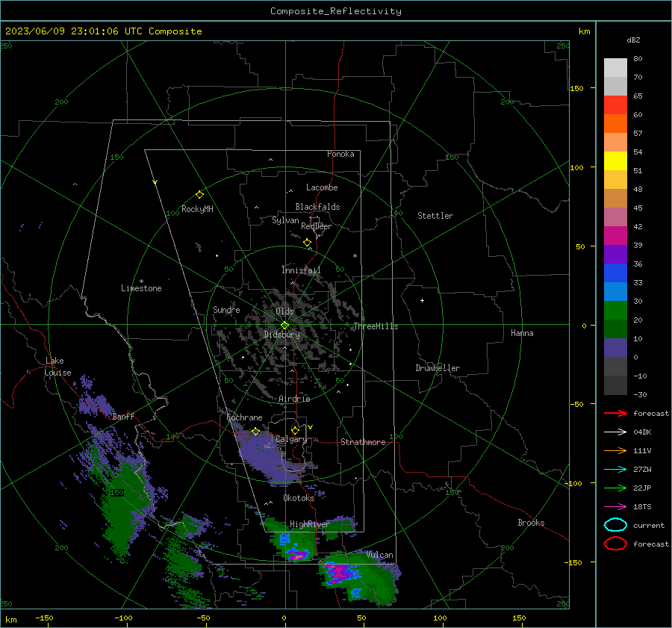
Task: Click the red forecast arrow in legend
Action: point(615,413)
